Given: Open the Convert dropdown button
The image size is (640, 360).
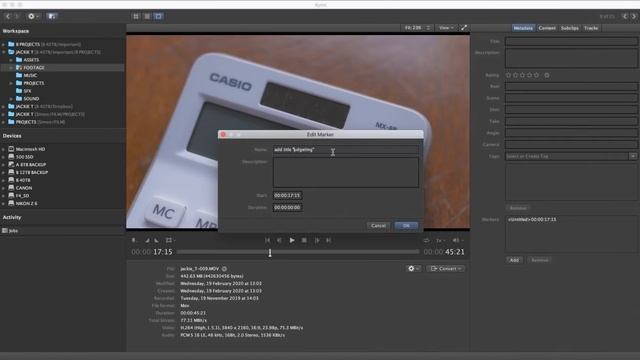Looking at the screenshot, I should [x=446, y=269].
